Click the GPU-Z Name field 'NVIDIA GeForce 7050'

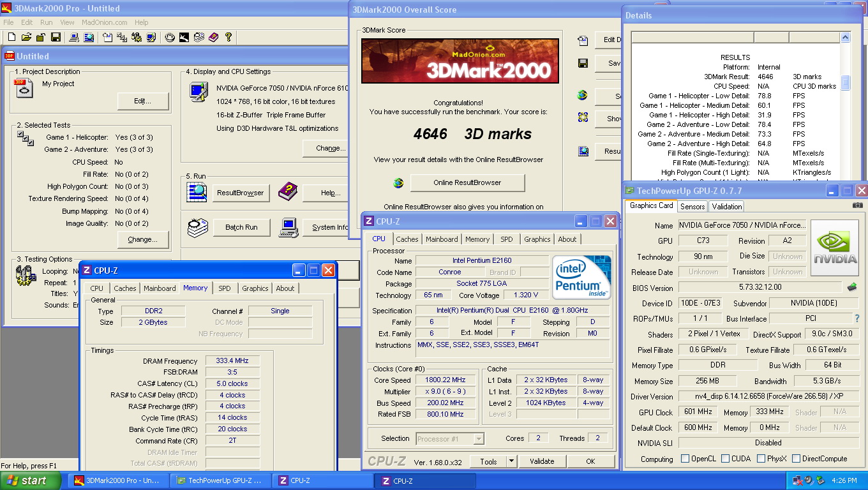[742, 225]
